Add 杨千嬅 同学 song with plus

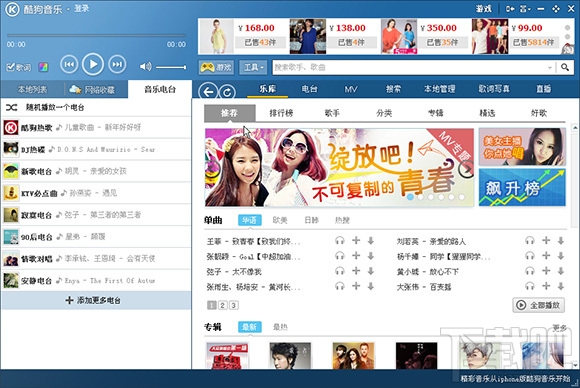click(546, 256)
